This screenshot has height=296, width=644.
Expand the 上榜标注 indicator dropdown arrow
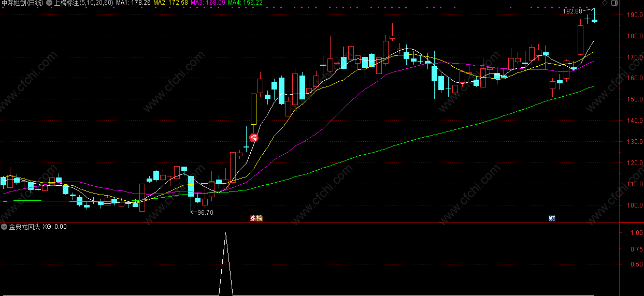click(49, 3)
